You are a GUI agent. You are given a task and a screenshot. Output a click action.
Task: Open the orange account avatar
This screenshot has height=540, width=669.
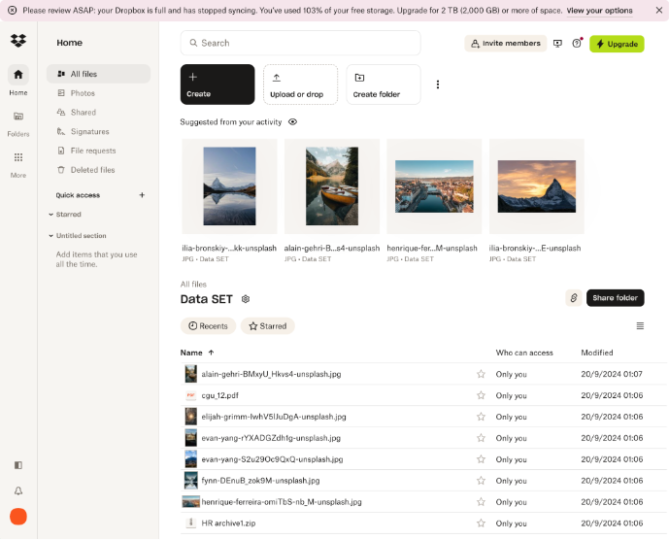click(x=18, y=517)
